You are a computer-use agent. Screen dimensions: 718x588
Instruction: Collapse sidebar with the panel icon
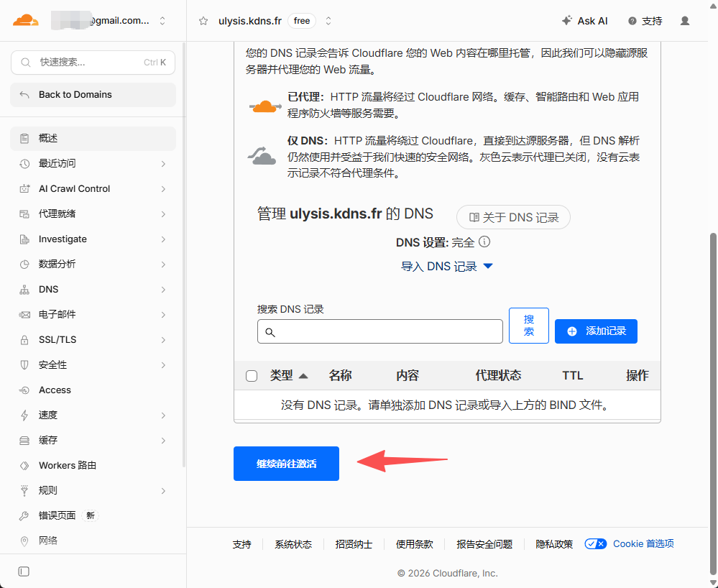coord(24,571)
